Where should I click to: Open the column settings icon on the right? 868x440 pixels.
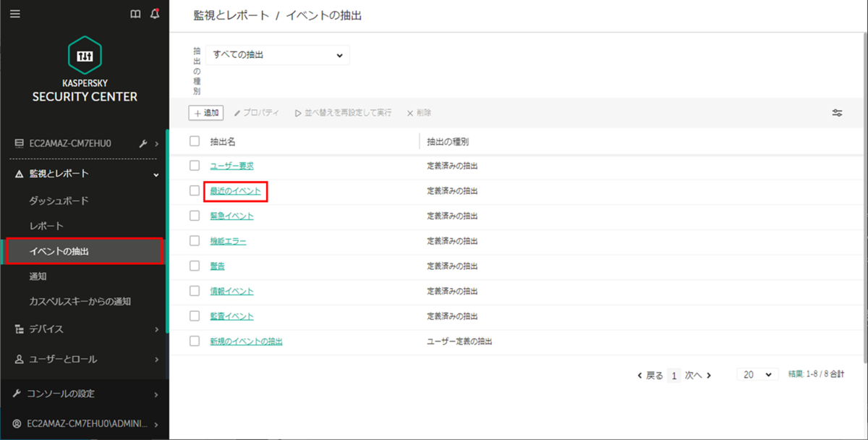[x=837, y=112]
